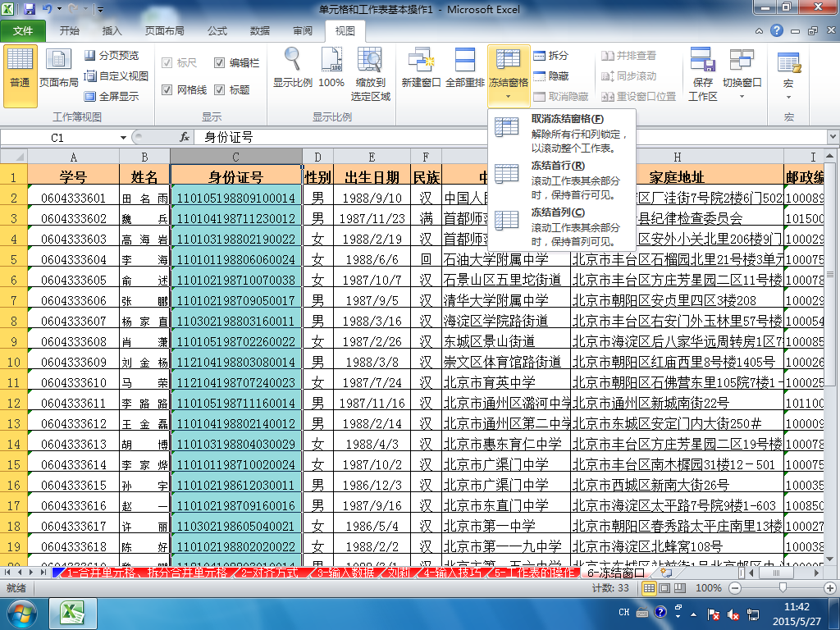Click the insert function fx icon
The height and width of the screenshot is (630, 840).
(185, 137)
